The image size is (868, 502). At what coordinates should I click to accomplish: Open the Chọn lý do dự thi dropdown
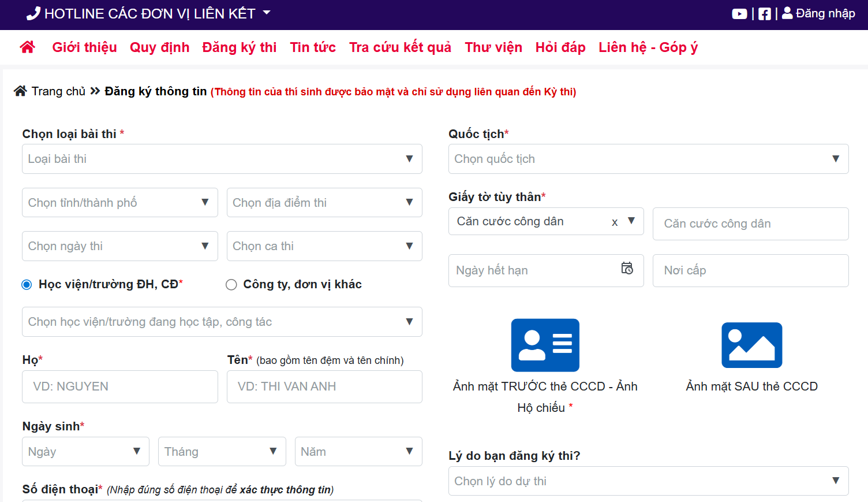[x=648, y=481]
